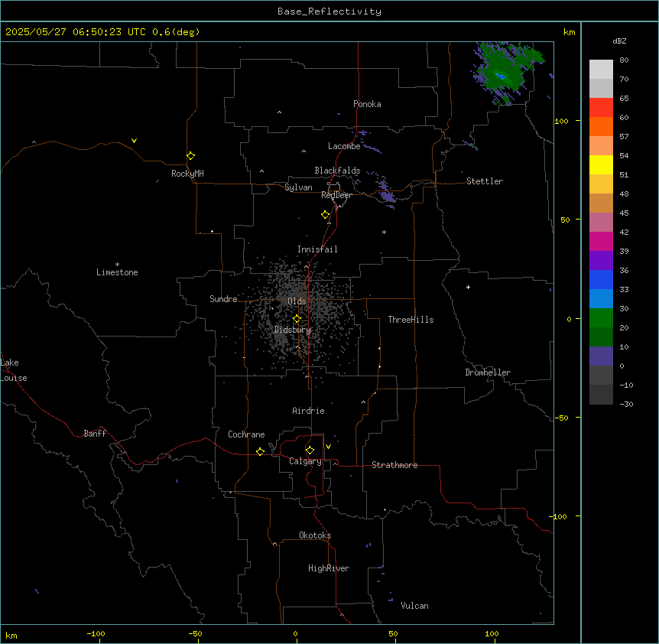Click the dBZ legend heading

point(619,41)
